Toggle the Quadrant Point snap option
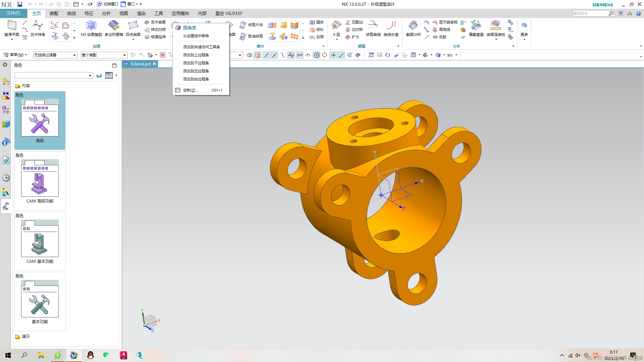 [325, 55]
